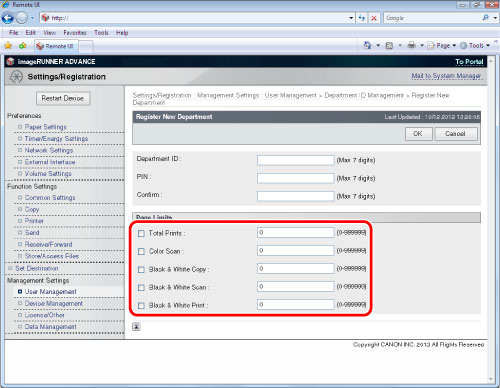
Task: Click the imageRUNNER ADVANCE logo icon
Action: (x=10, y=61)
